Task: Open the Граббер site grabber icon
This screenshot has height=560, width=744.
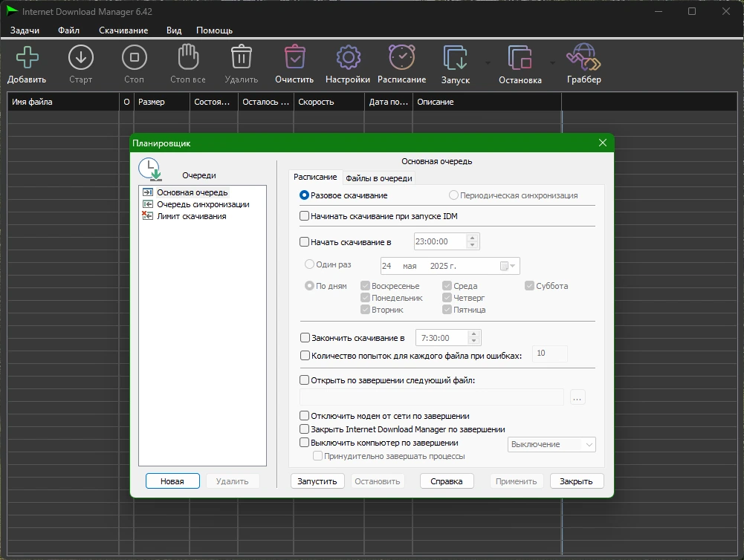Action: coord(583,57)
